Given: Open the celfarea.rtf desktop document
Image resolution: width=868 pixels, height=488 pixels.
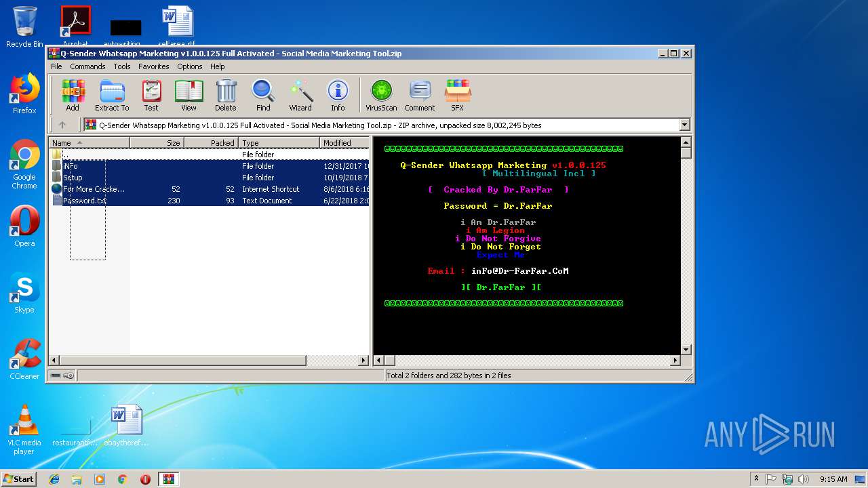Looking at the screenshot, I should click(177, 26).
